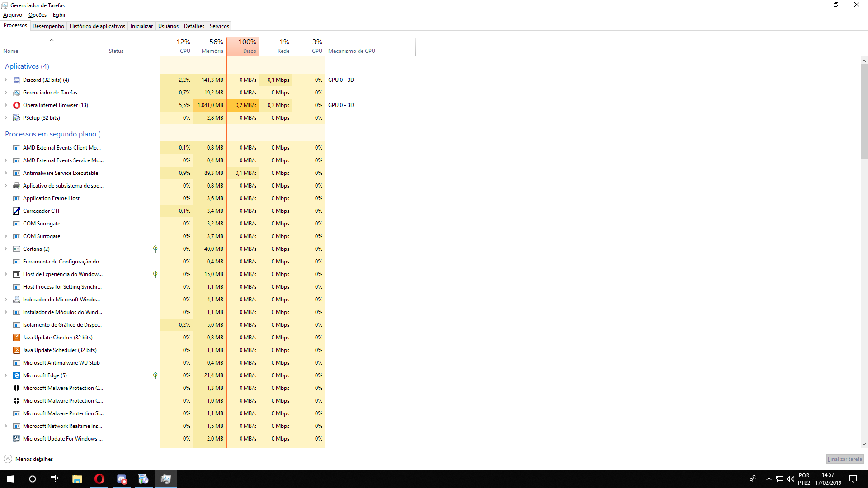Screen dimensions: 868x488
Task: Switch to the Histórico de aplicativos tab
Action: coord(97,26)
